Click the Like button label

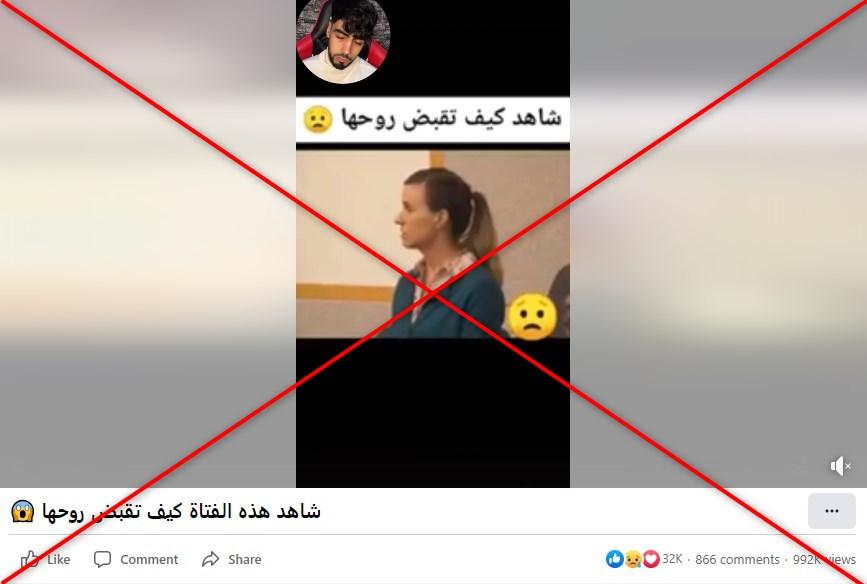tap(59, 560)
